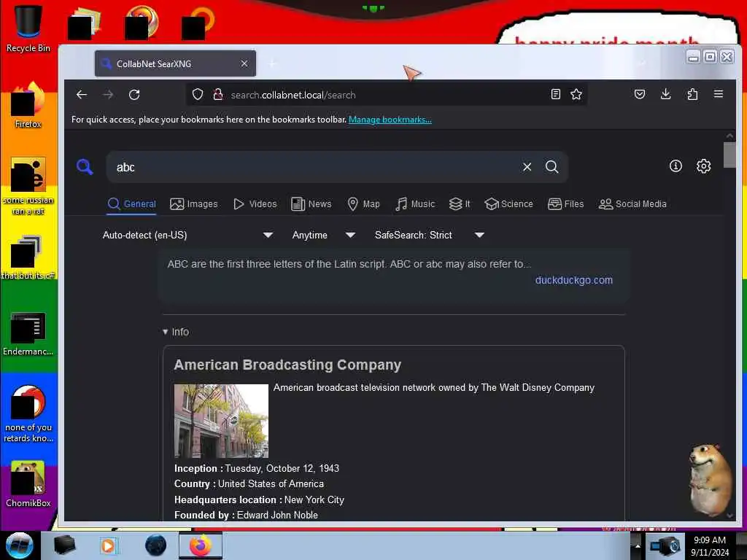Image resolution: width=747 pixels, height=560 pixels.
Task: Collapse the Info section
Action: (x=176, y=332)
